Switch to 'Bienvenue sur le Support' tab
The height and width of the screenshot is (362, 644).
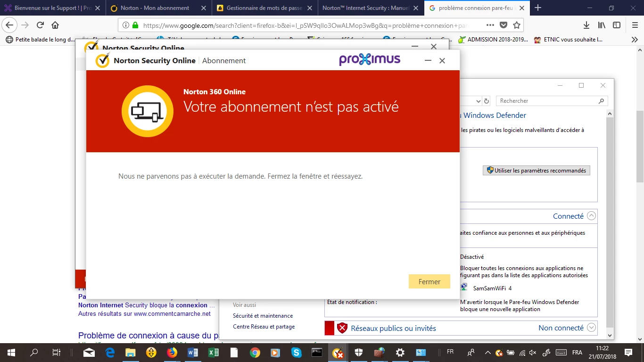pos(52,8)
